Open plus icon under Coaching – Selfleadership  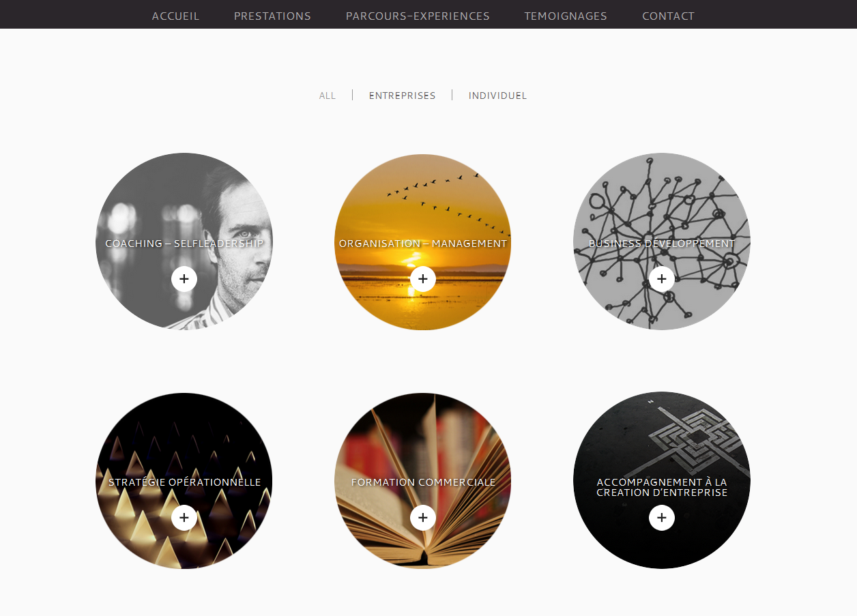point(184,279)
